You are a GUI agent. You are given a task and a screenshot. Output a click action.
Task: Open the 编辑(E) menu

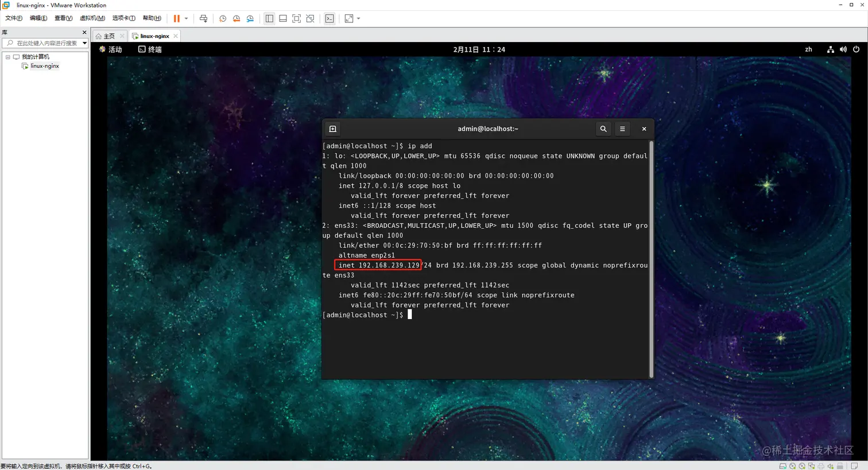pyautogui.click(x=38, y=18)
